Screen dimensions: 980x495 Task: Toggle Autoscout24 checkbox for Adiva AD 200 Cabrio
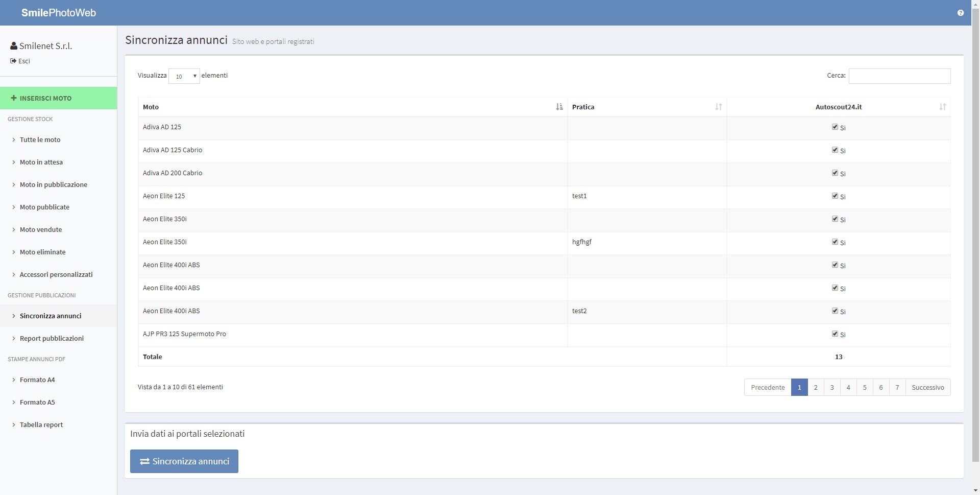[x=835, y=173]
